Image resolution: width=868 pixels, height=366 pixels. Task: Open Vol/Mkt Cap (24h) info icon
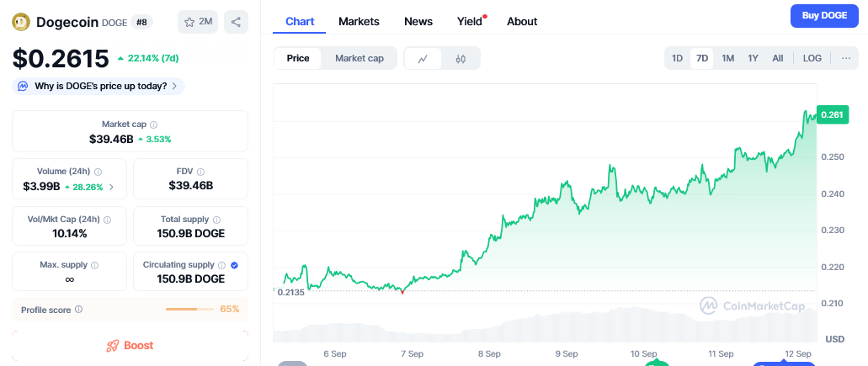(x=108, y=220)
